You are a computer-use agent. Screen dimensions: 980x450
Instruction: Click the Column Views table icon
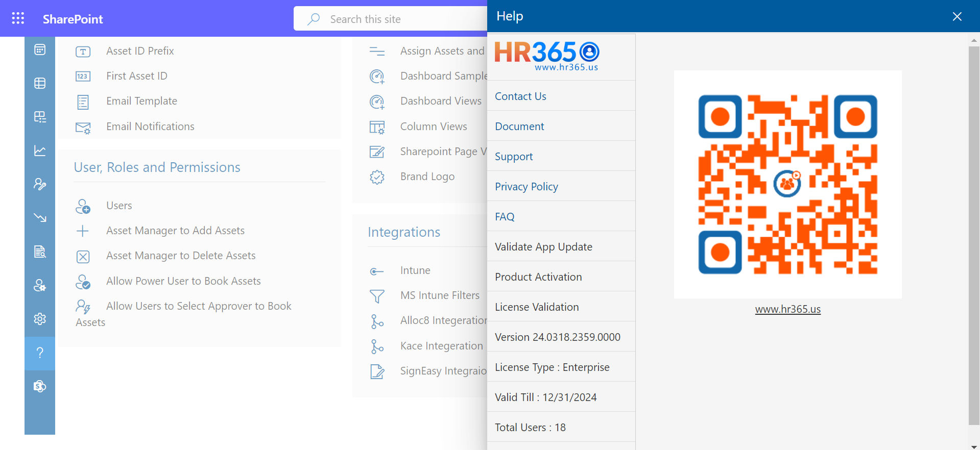pyautogui.click(x=377, y=128)
